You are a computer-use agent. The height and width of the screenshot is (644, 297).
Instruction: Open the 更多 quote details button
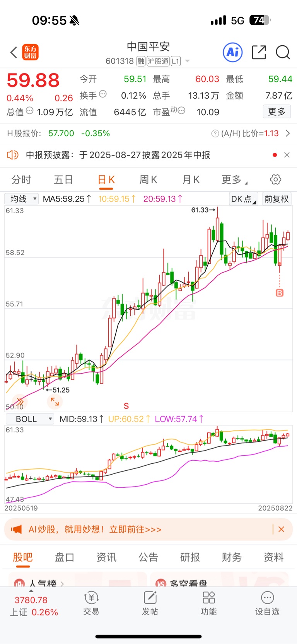pos(277,112)
